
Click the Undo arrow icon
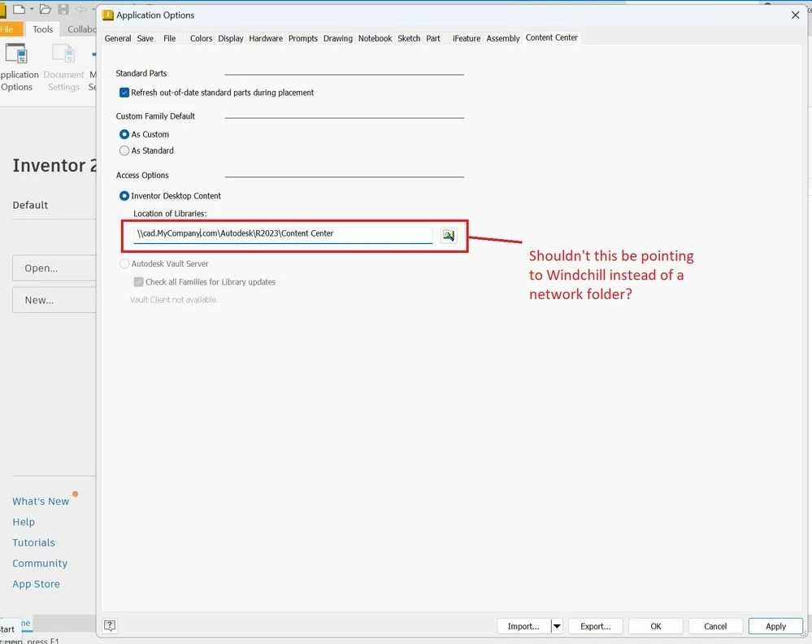click(x=80, y=8)
